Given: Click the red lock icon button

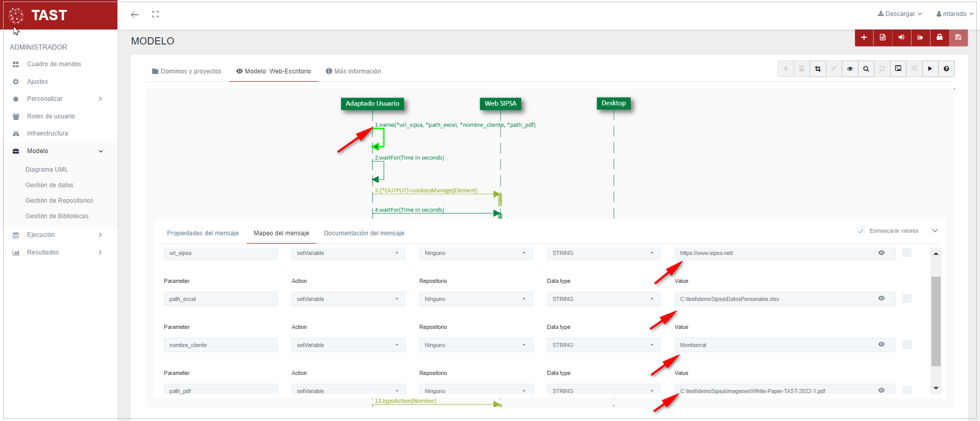Looking at the screenshot, I should point(939,37).
